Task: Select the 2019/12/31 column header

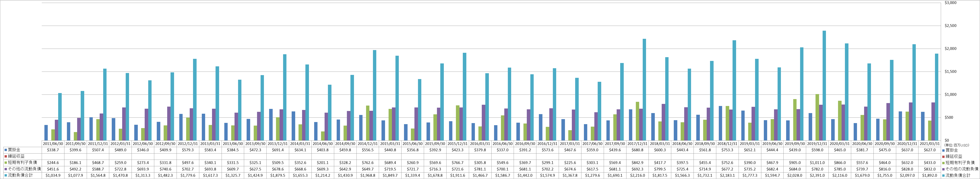Action: pos(817,144)
